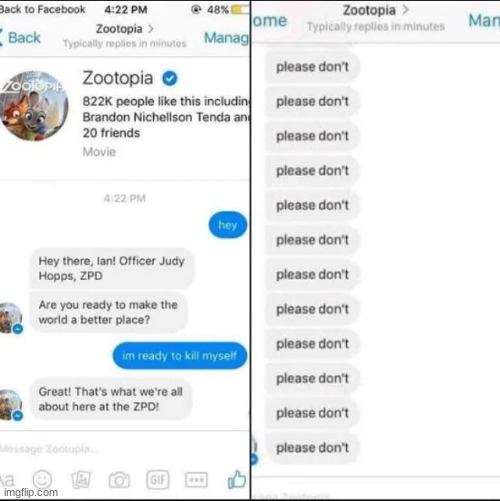Tap the Aa text keyboard icon
This screenshot has width=500, height=501.
pos(7,480)
